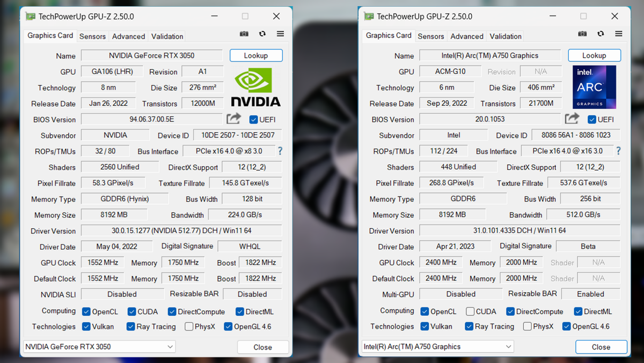Open the Validation tab in the RTX 3050 window
Image resolution: width=644 pixels, height=363 pixels.
point(167,37)
